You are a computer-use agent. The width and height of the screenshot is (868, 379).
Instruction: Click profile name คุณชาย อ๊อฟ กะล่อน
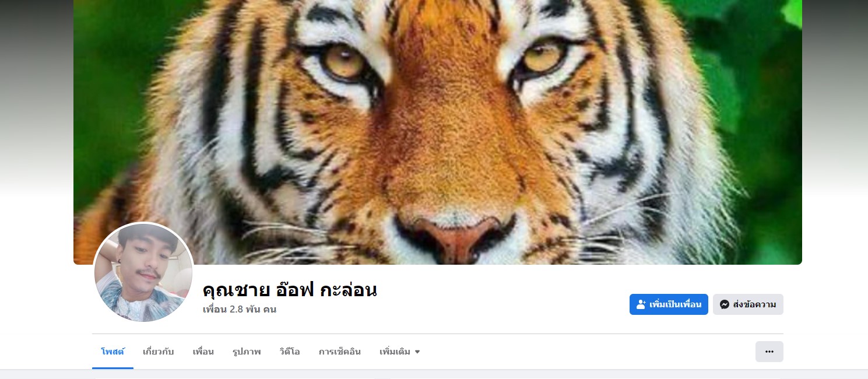(290, 289)
